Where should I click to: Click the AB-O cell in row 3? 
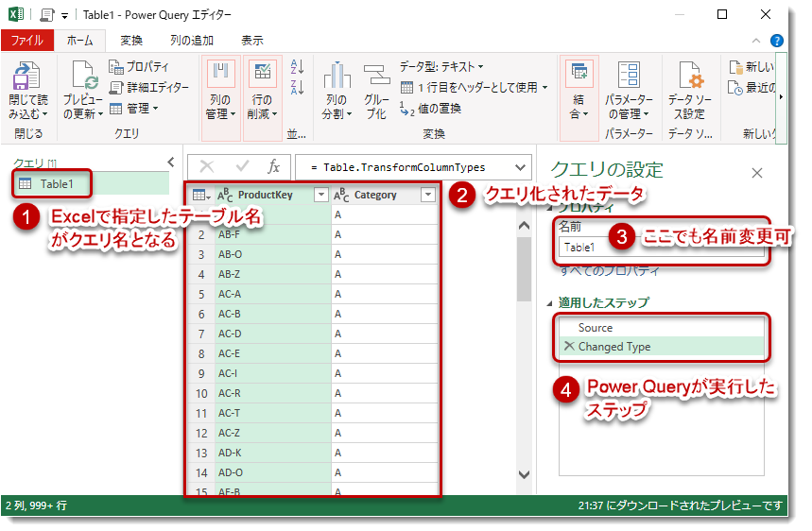(x=273, y=254)
